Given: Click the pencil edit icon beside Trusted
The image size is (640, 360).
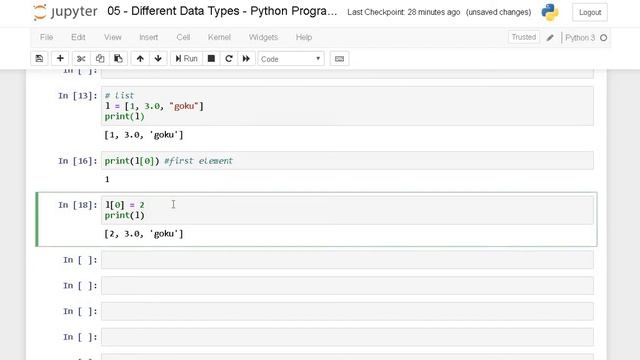Looking at the screenshot, I should 550,38.
